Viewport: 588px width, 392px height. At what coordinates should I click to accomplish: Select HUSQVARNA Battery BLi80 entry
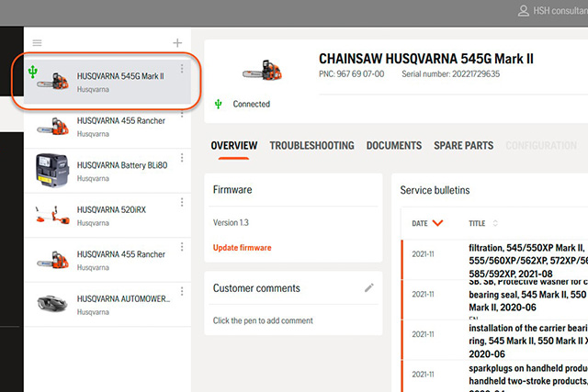(107, 171)
